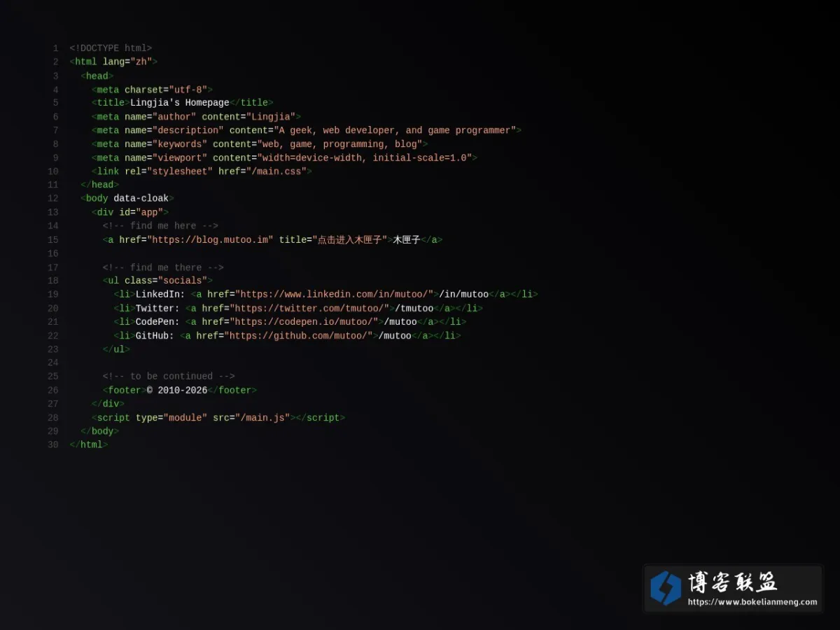Click the "CodePen:" list item label

[x=157, y=322]
